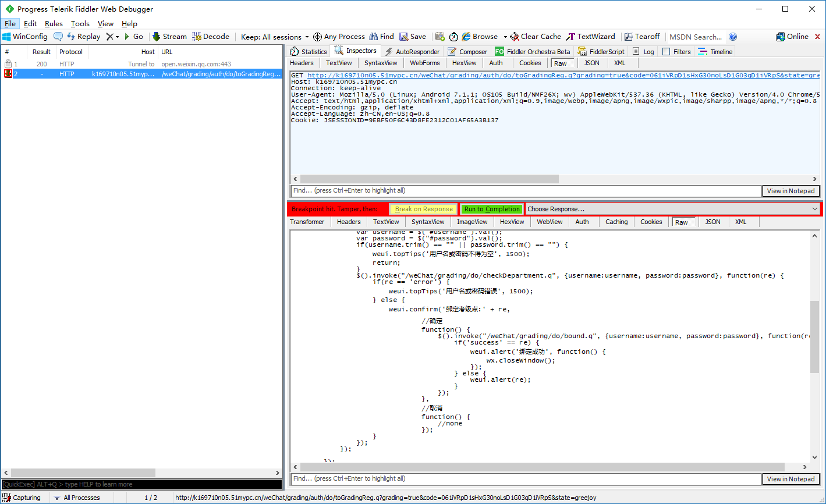
Task: Click the response vertical scrollbar thumb
Action: [815, 337]
